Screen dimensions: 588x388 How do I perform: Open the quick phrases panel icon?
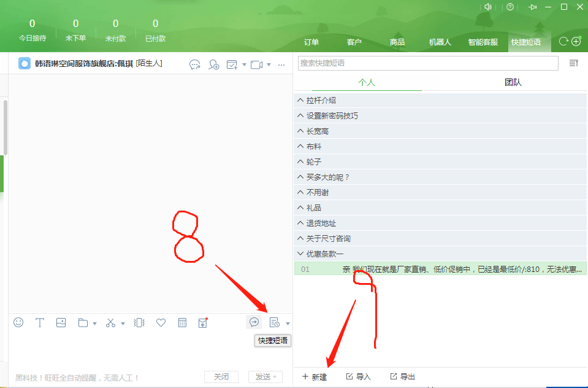[275, 322]
